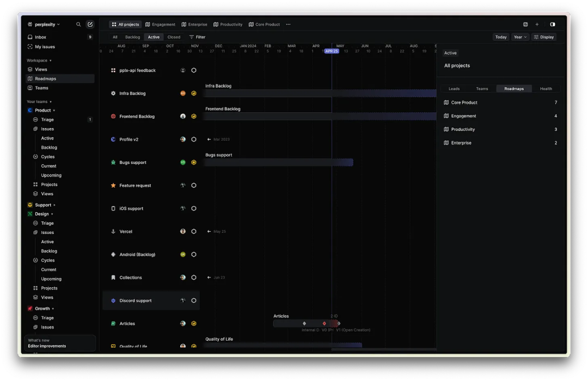Click the Today button

click(x=501, y=37)
